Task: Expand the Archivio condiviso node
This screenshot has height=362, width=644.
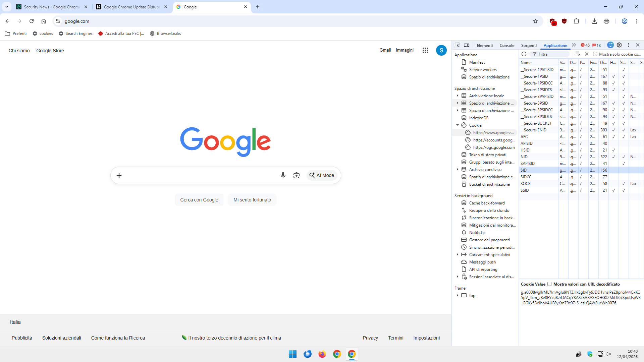Action: (457, 170)
